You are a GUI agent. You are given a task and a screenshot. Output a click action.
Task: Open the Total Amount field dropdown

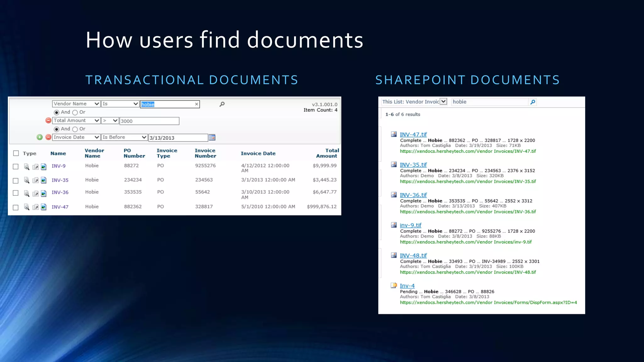pyautogui.click(x=76, y=120)
